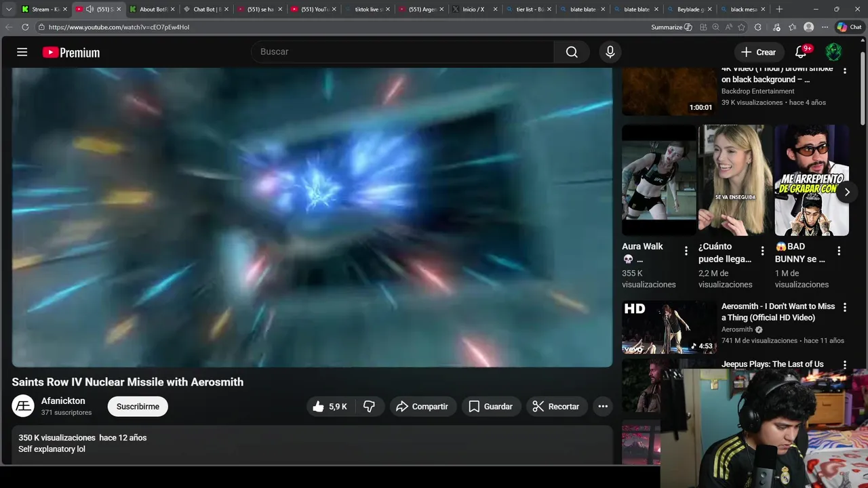Open the brown smoke video thumbnail
The image size is (868, 488).
pyautogui.click(x=669, y=91)
